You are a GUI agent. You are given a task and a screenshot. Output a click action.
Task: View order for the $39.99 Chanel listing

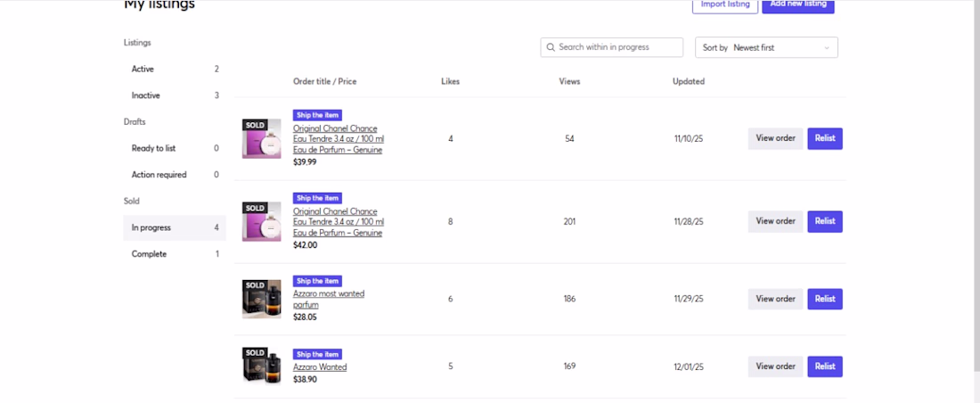[x=775, y=139]
